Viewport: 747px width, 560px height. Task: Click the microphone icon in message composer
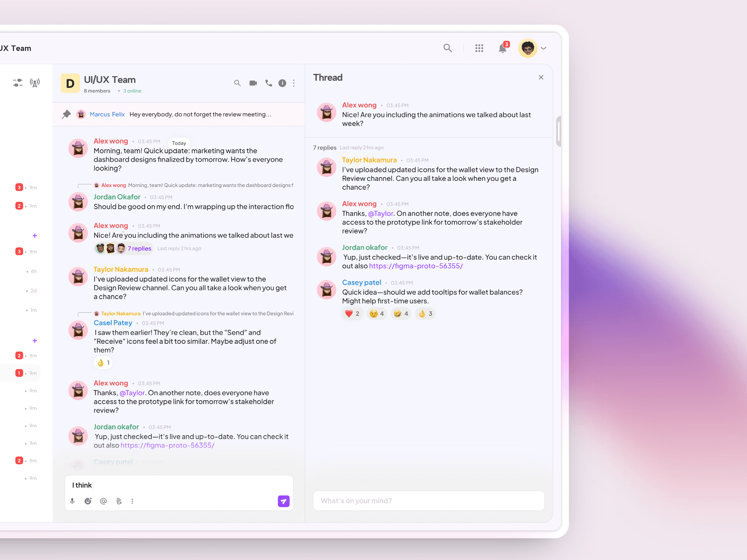tap(72, 501)
